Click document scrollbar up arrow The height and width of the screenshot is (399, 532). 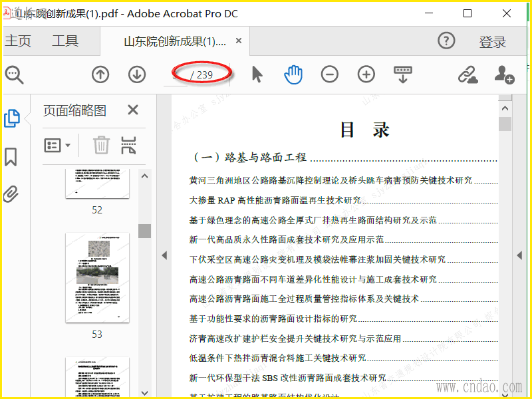(x=505, y=108)
